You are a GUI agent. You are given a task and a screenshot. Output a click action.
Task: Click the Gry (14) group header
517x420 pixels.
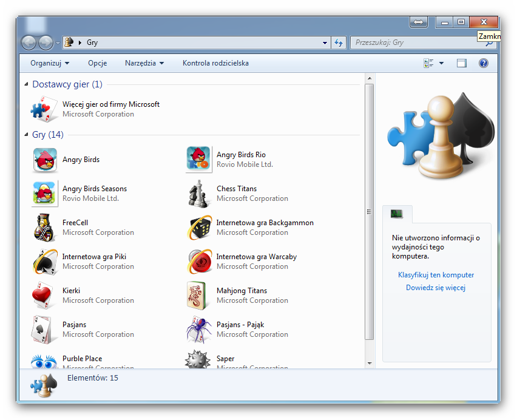coord(48,135)
